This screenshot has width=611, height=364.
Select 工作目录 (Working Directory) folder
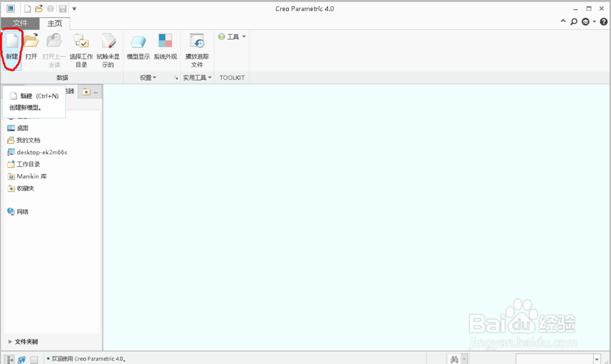click(24, 164)
